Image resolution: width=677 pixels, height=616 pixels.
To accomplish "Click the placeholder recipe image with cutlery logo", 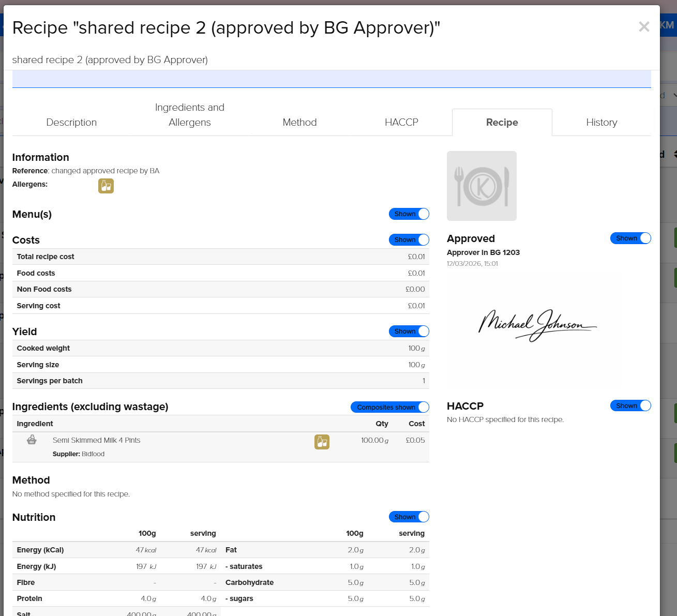I will click(482, 186).
